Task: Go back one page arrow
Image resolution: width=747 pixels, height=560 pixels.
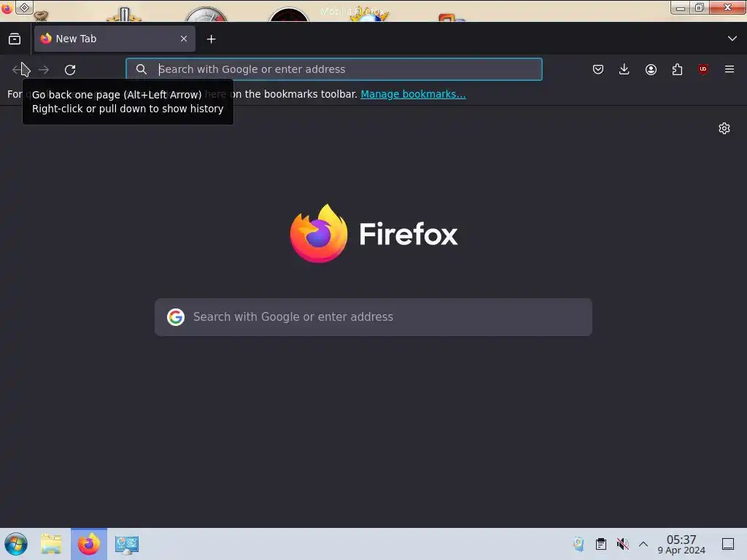Action: [18, 69]
